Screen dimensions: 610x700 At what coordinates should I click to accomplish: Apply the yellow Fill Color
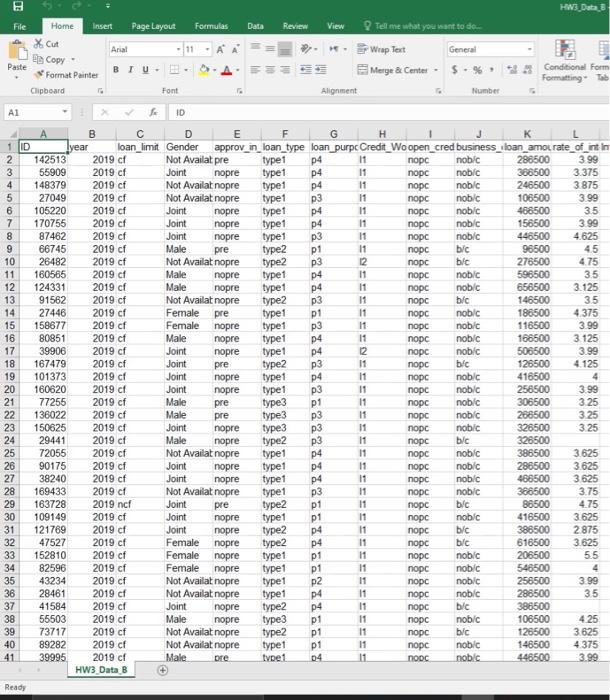click(204, 70)
